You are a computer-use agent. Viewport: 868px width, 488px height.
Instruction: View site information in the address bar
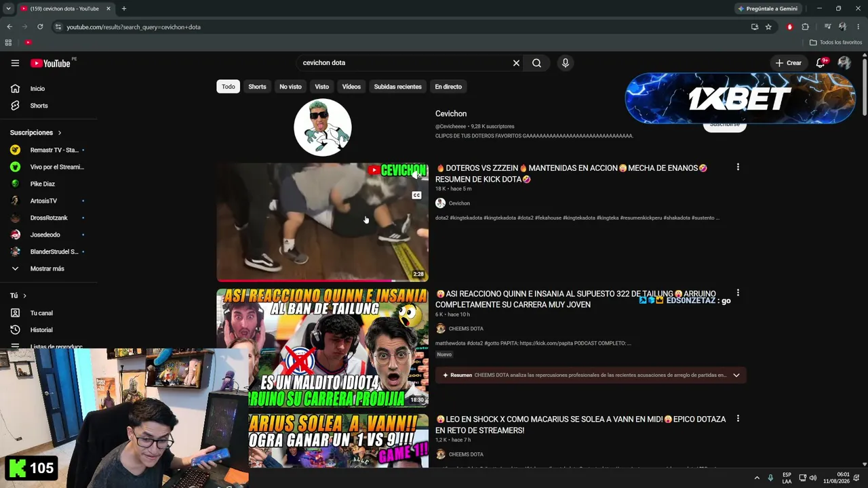(58, 27)
